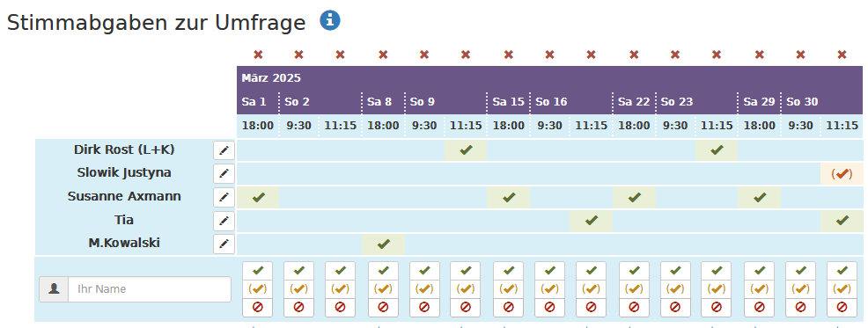Remove the So 30 11:15 column with red X

click(842, 55)
